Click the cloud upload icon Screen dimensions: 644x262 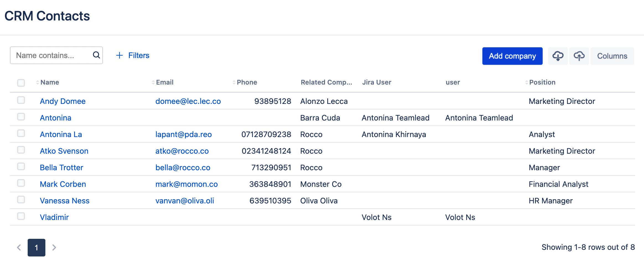click(579, 56)
